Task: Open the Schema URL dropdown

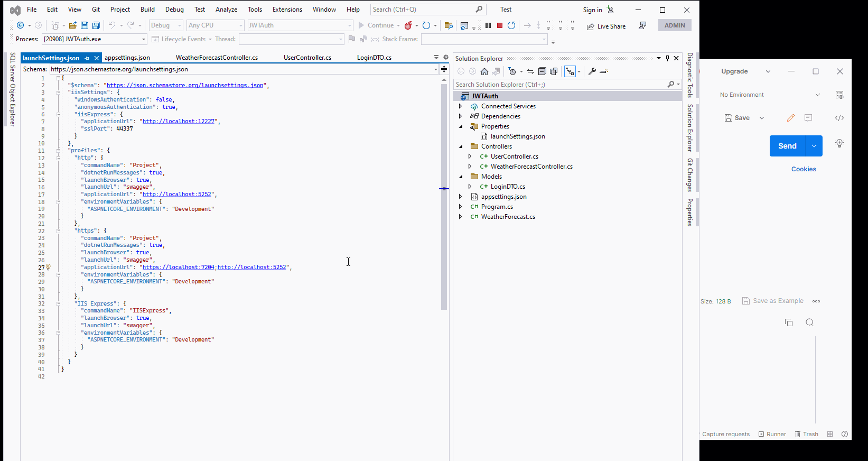Action: pos(435,69)
